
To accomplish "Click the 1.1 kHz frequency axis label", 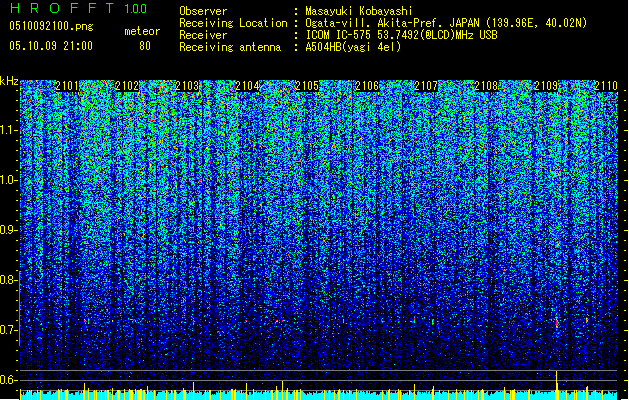I will (x=8, y=130).
